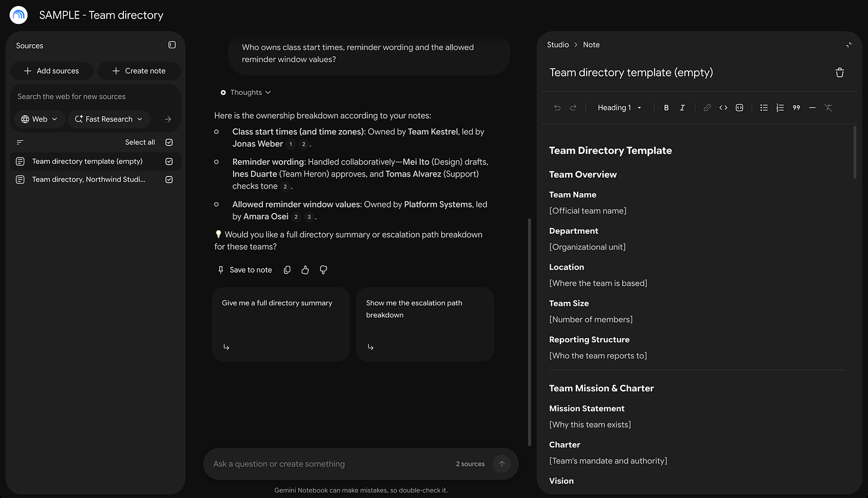Apply bold formatting in the note editor
Screen dimensions: 868x498
666,108
